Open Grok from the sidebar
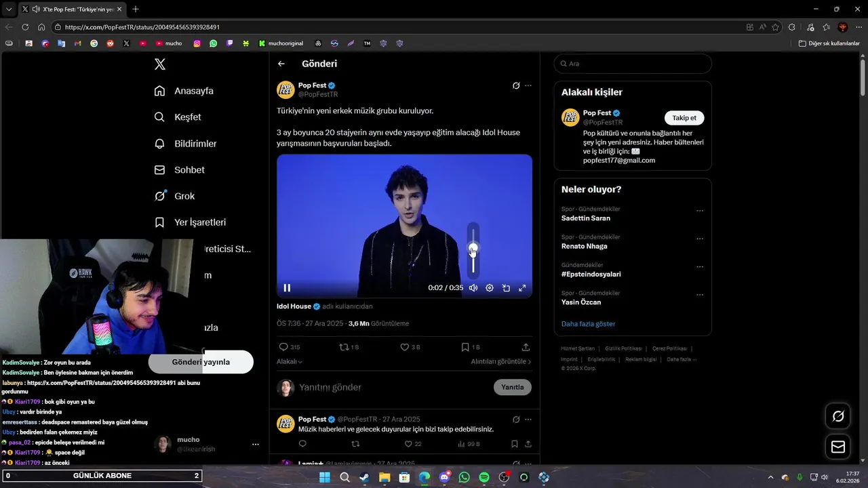This screenshot has height=488, width=868. 174,196
